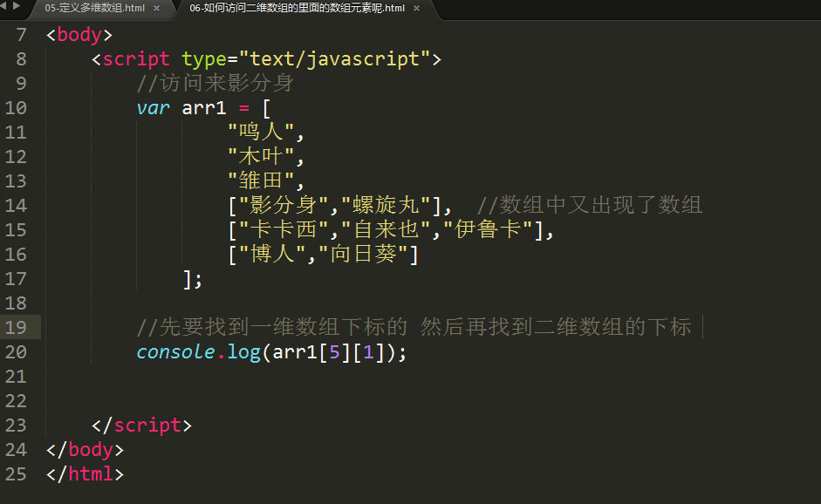Viewport: 821px width, 504px height.
Task: Click index 5 in arr1[5][1]
Action: pos(334,351)
